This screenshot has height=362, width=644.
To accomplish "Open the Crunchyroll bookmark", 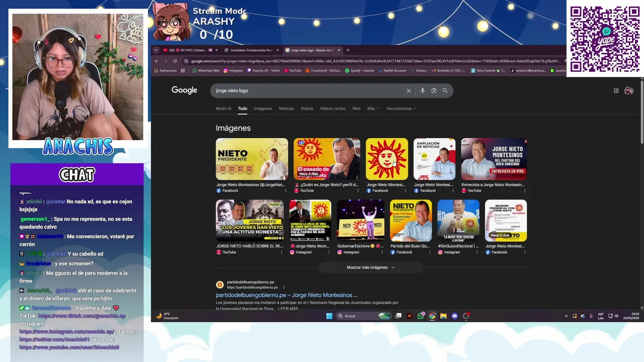I will pyautogui.click(x=323, y=70).
